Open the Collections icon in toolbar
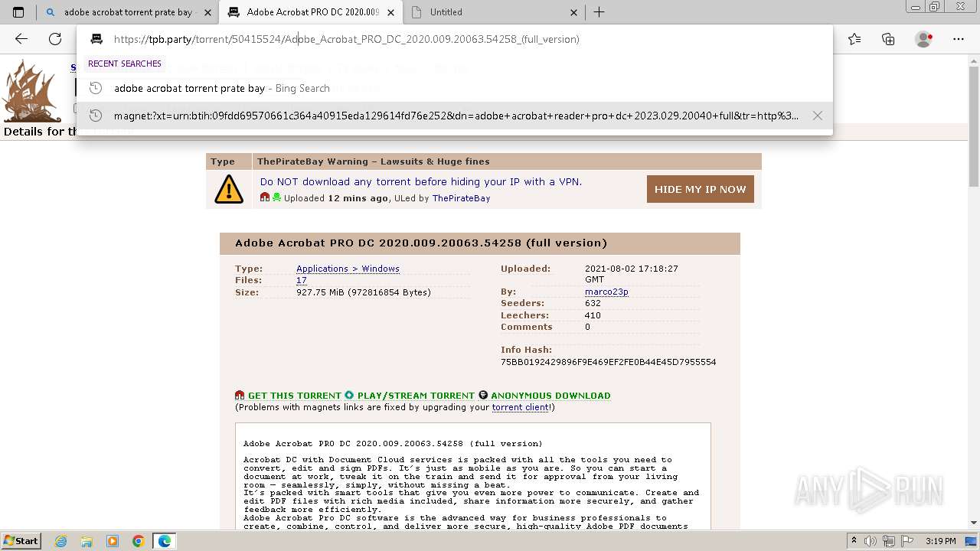This screenshot has width=980, height=551. [888, 39]
